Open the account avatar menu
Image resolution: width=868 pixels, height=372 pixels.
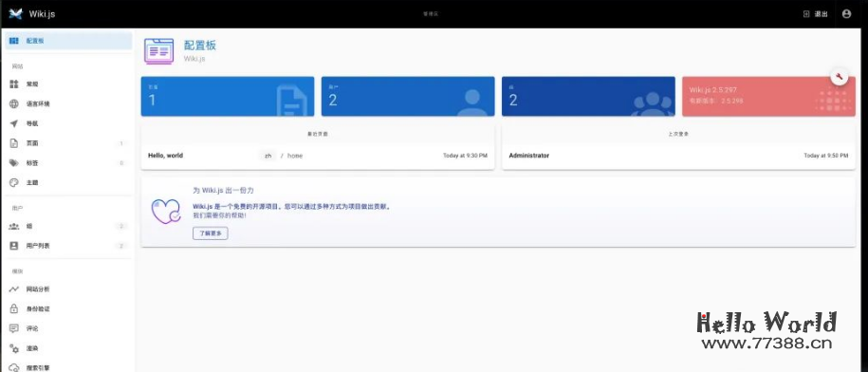pyautogui.click(x=846, y=14)
